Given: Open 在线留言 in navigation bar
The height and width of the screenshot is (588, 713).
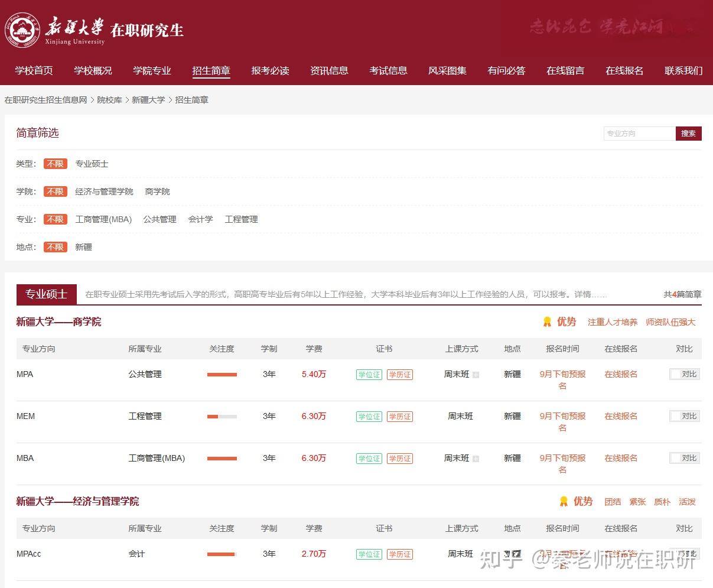Looking at the screenshot, I should 565,70.
